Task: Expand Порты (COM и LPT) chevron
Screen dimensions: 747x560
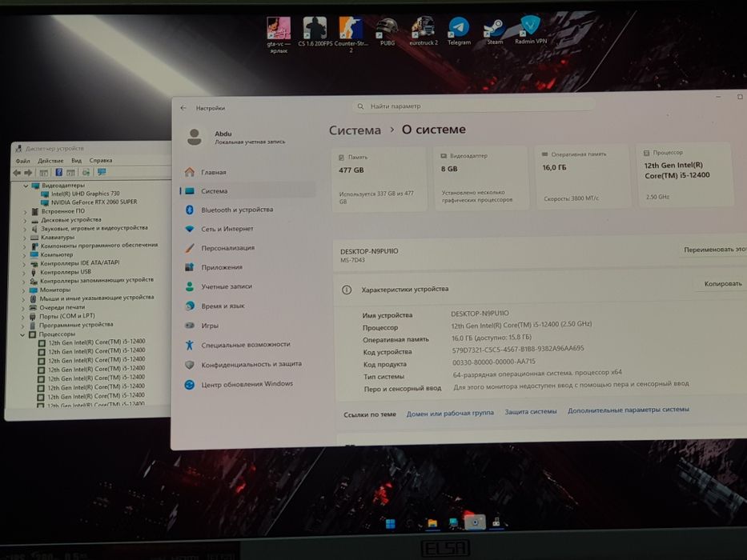Action: pyautogui.click(x=23, y=317)
